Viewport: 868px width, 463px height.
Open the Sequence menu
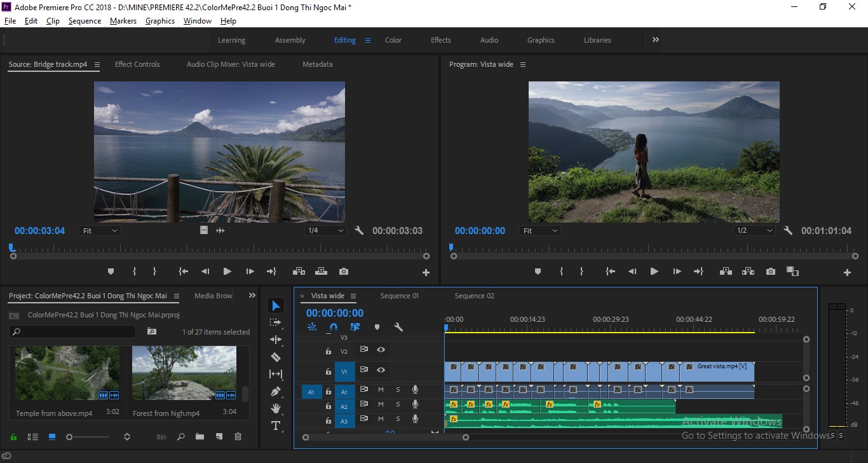click(x=85, y=21)
